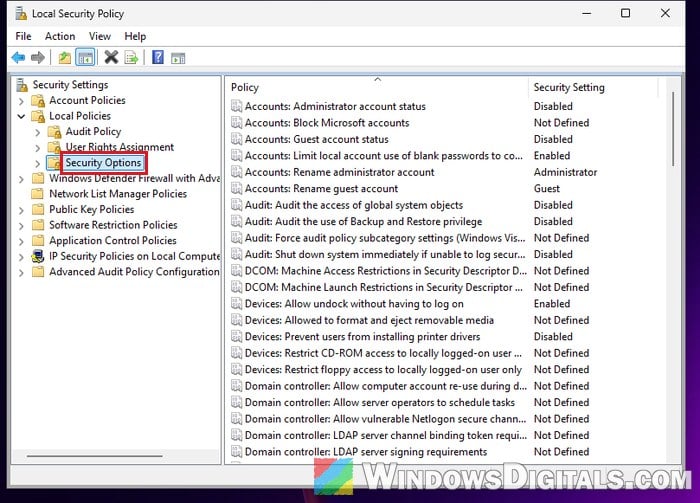
Task: Click the Public Key Policies folder icon
Action: coord(38,209)
